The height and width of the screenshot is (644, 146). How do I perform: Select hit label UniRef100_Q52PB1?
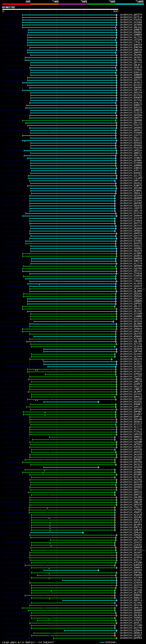click(131, 55)
